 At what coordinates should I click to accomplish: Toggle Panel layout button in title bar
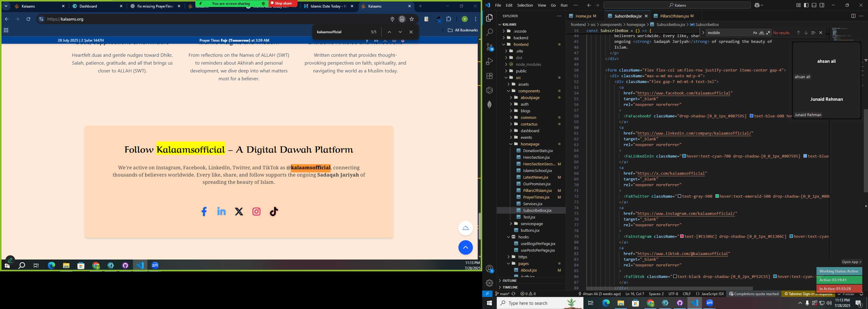814,5
